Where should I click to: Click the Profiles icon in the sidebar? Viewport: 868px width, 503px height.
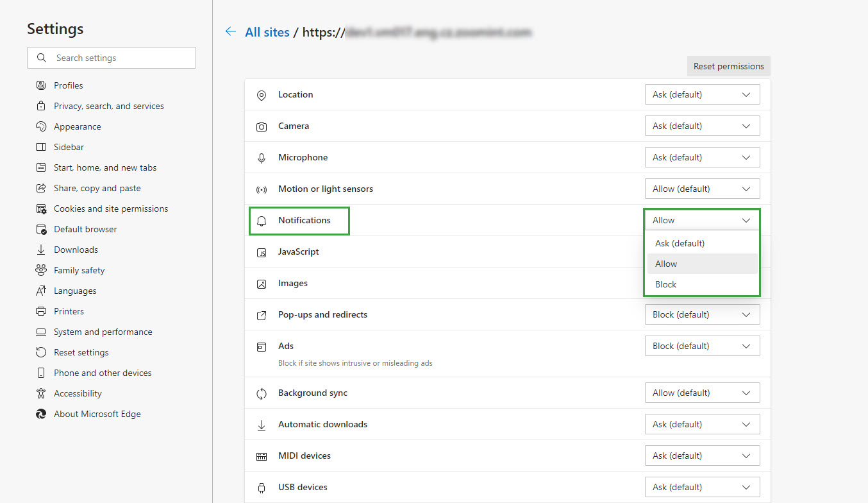[x=41, y=85]
